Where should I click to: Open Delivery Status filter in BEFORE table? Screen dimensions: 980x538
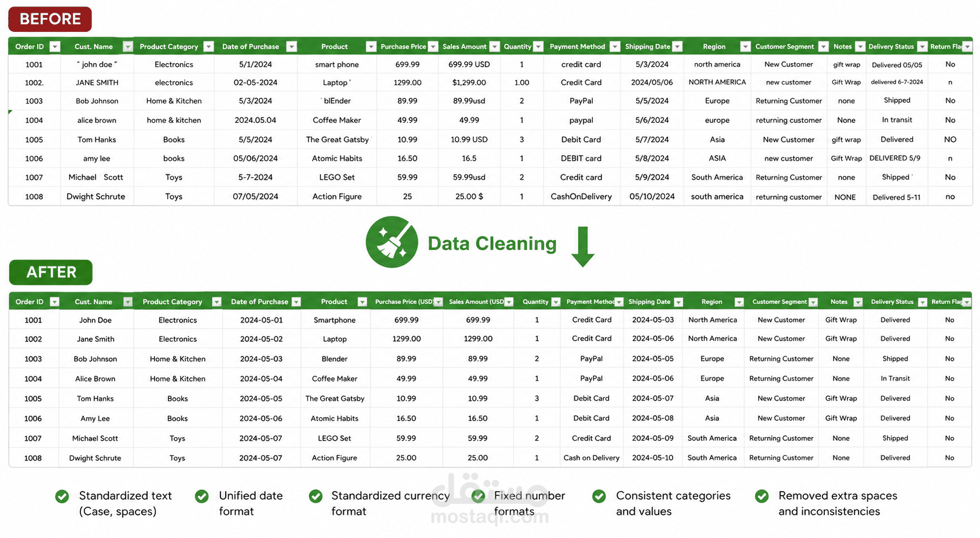coord(923,46)
